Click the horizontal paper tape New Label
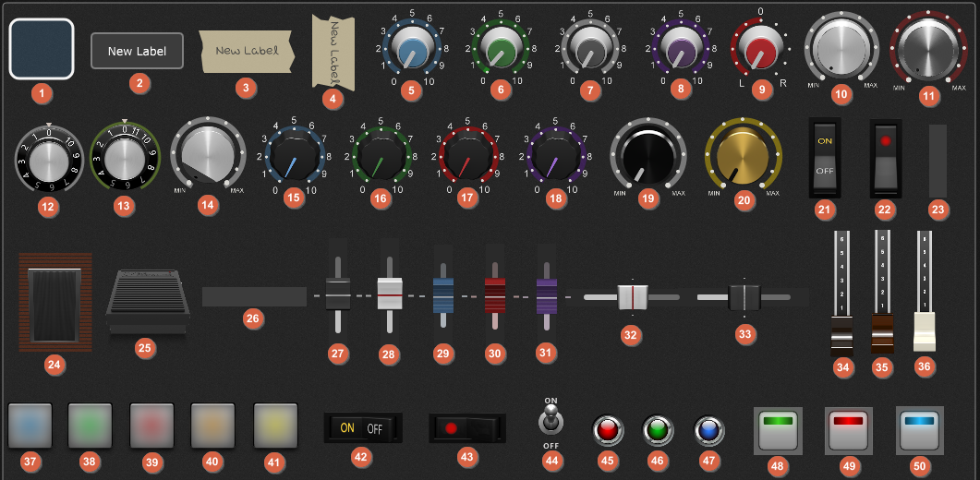 [247, 51]
